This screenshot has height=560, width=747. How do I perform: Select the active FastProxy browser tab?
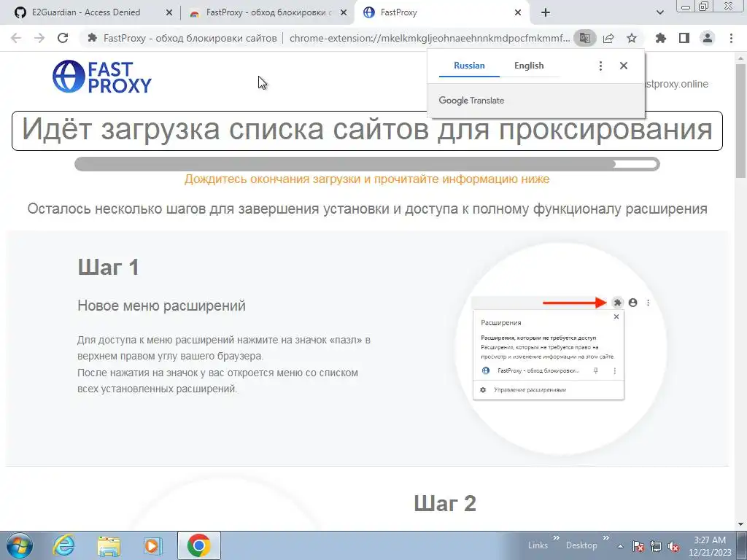441,12
